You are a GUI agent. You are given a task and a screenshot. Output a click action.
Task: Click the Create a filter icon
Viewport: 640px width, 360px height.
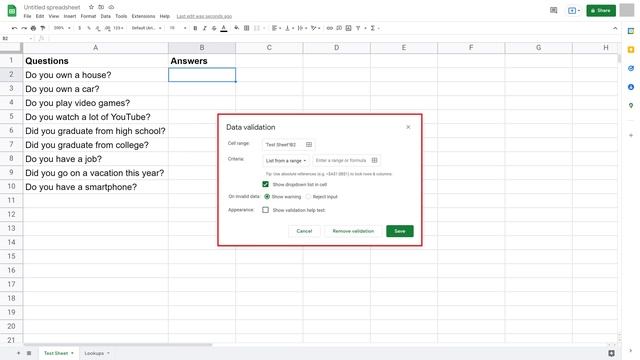click(358, 28)
